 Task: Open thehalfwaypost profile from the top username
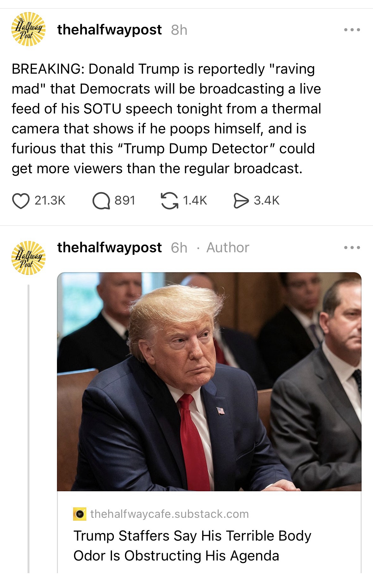109,30
